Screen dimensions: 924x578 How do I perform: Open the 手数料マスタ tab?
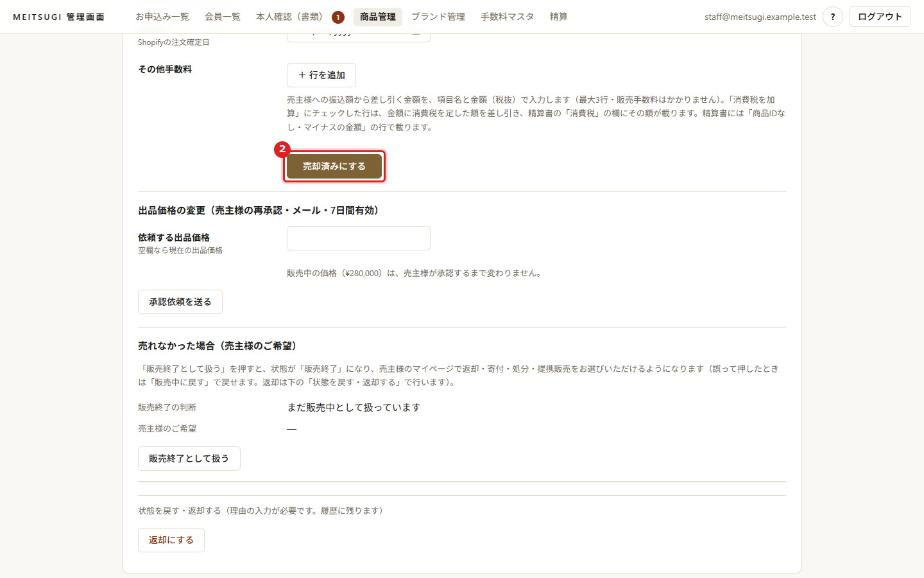[508, 17]
